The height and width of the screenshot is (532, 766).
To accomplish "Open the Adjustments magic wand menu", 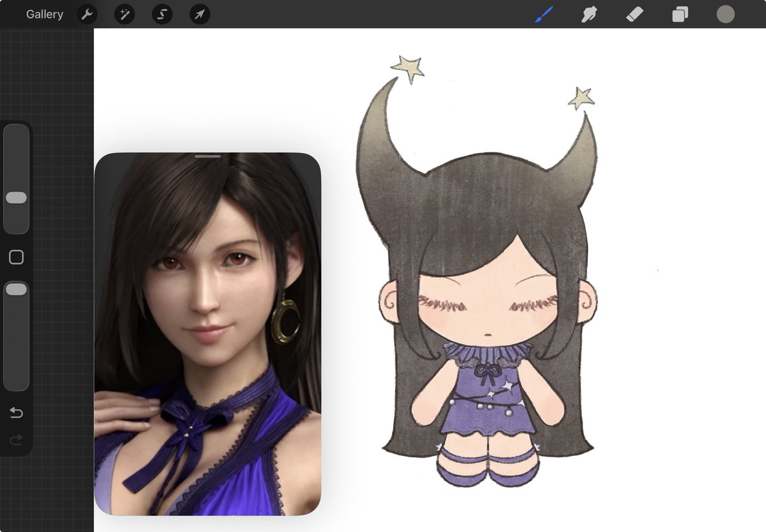I will coord(124,14).
